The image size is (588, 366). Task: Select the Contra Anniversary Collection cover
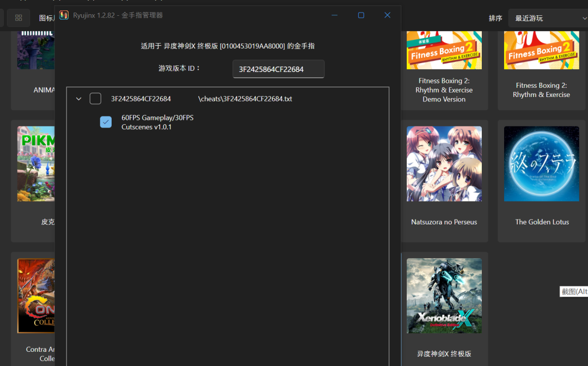point(36,296)
